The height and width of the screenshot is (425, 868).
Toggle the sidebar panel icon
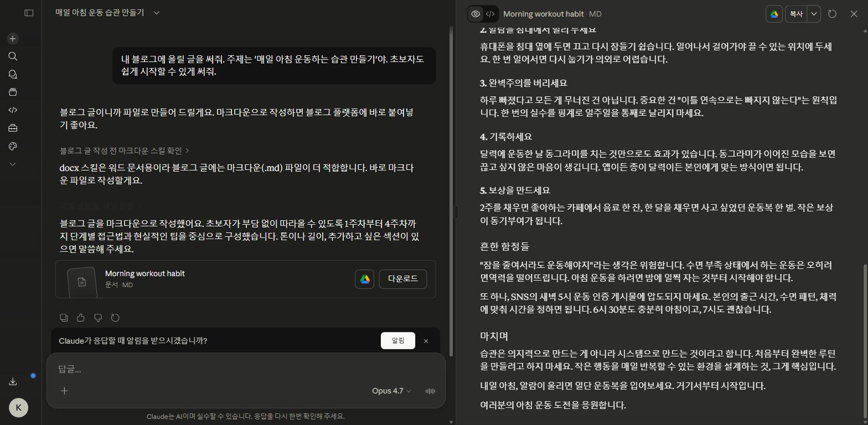[x=29, y=13]
